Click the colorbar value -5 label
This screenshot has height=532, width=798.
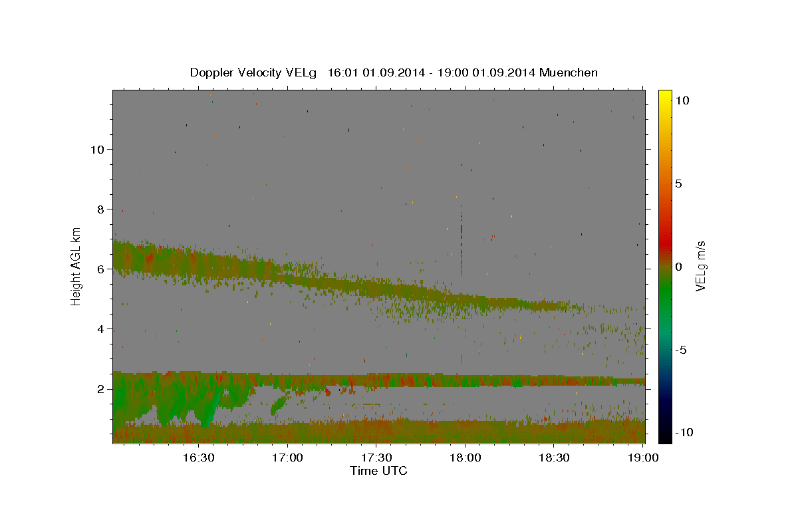[x=681, y=350]
